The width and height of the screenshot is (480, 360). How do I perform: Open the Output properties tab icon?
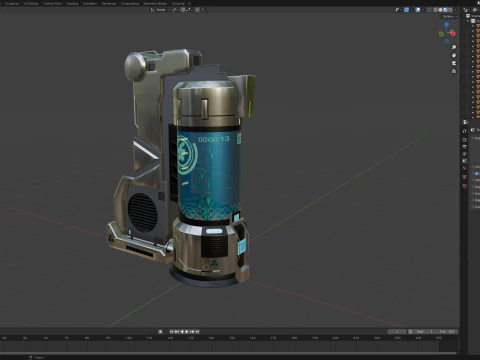(465, 147)
